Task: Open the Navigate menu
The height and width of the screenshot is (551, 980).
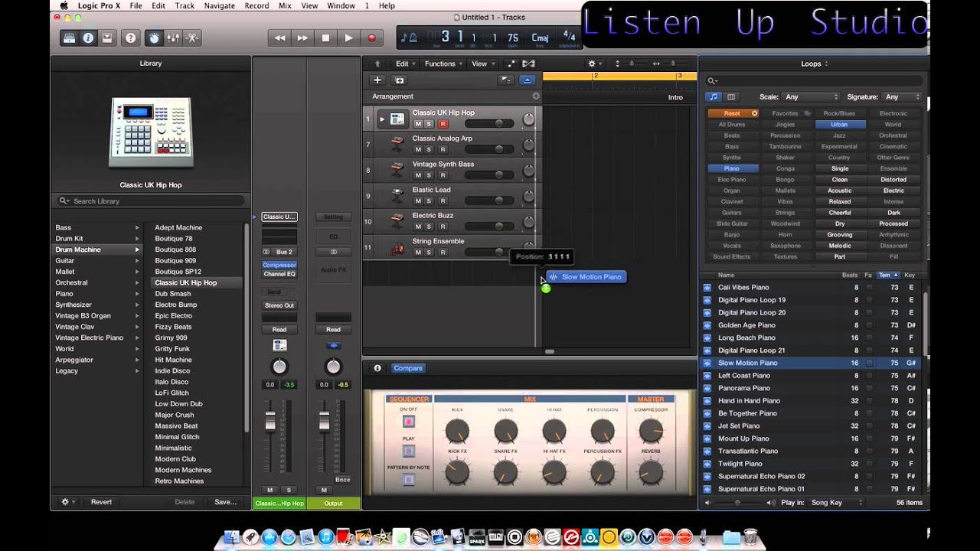Action: tap(220, 5)
